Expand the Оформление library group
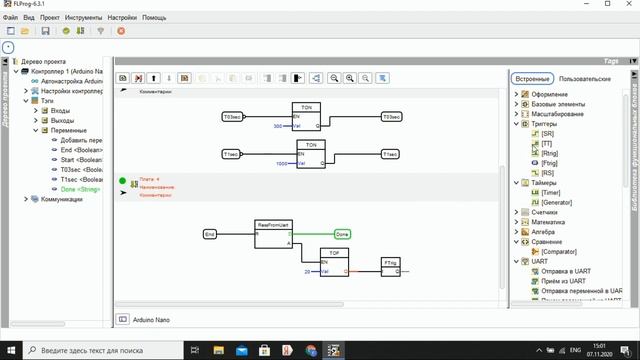640x360 pixels. [516, 94]
